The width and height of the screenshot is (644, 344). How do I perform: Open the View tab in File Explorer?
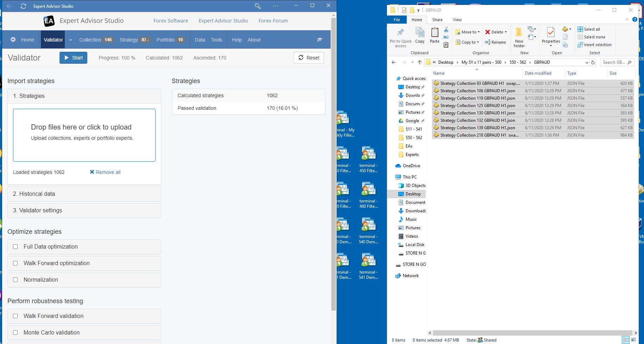[x=457, y=20]
